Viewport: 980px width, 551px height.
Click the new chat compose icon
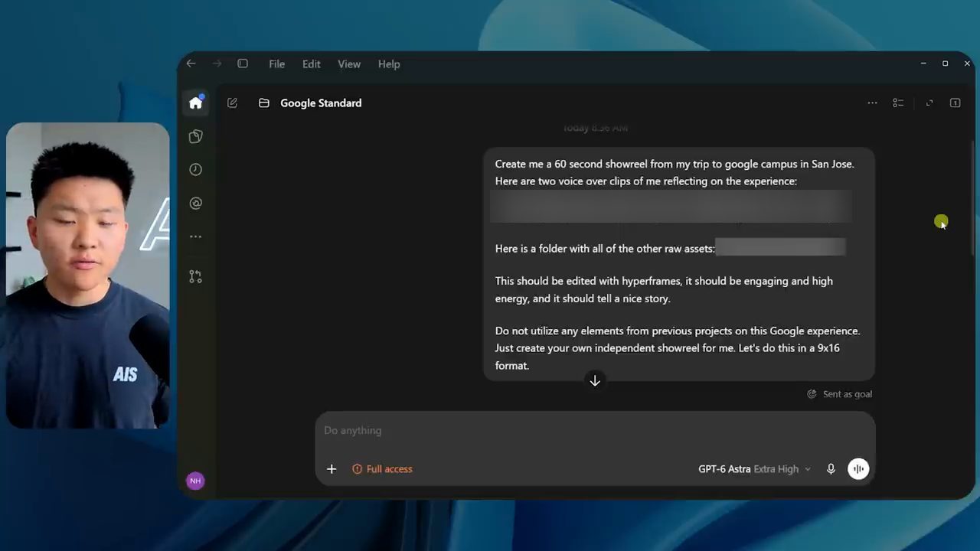233,103
